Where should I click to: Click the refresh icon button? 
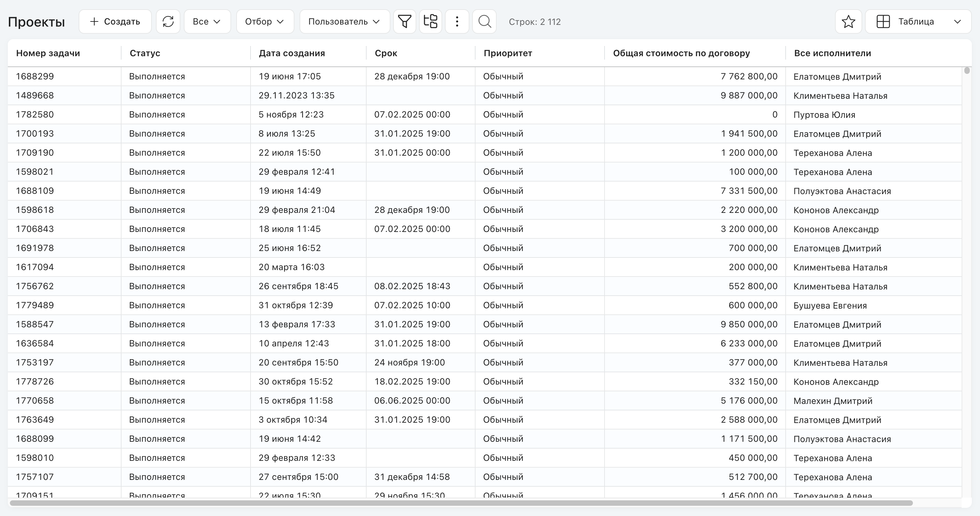pos(168,22)
